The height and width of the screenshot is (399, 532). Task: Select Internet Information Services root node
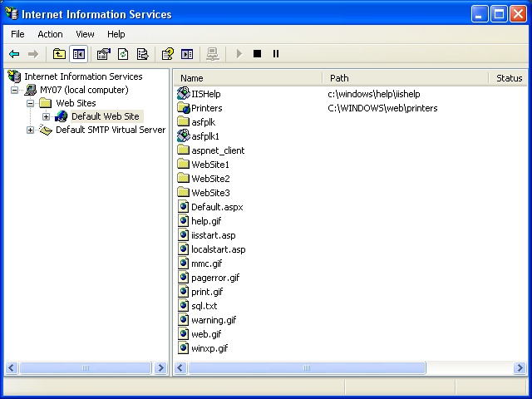click(83, 76)
